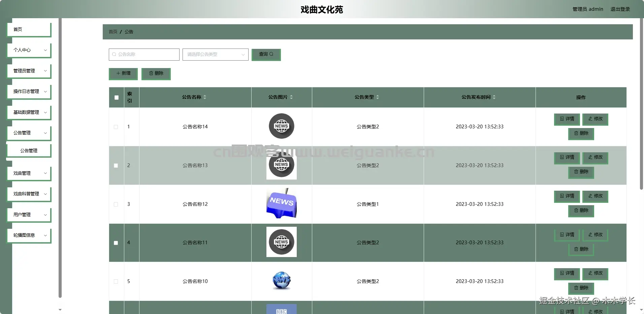Click the 公告名称14 cell text

tap(195, 127)
